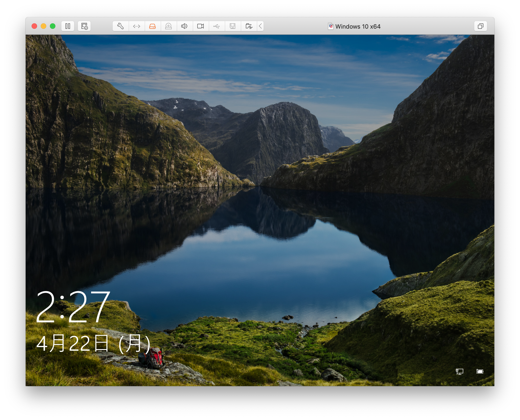Click the lock screen time 2:27

pos(73,307)
